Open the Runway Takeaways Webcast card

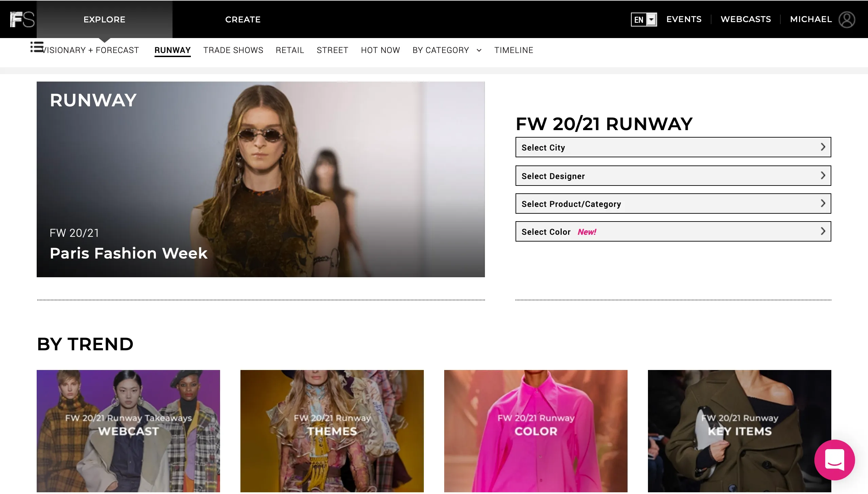(x=128, y=431)
